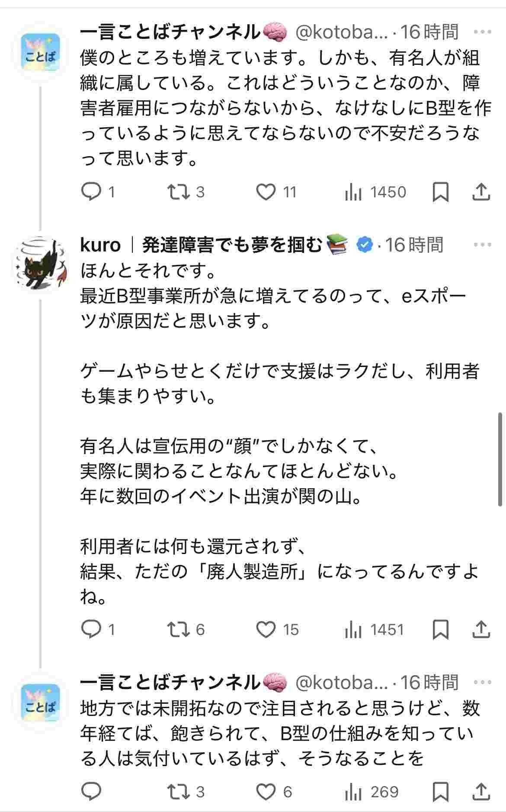Open first 一言ことばチャンネル profile name link
This screenshot has width=506, height=812.
point(170,32)
